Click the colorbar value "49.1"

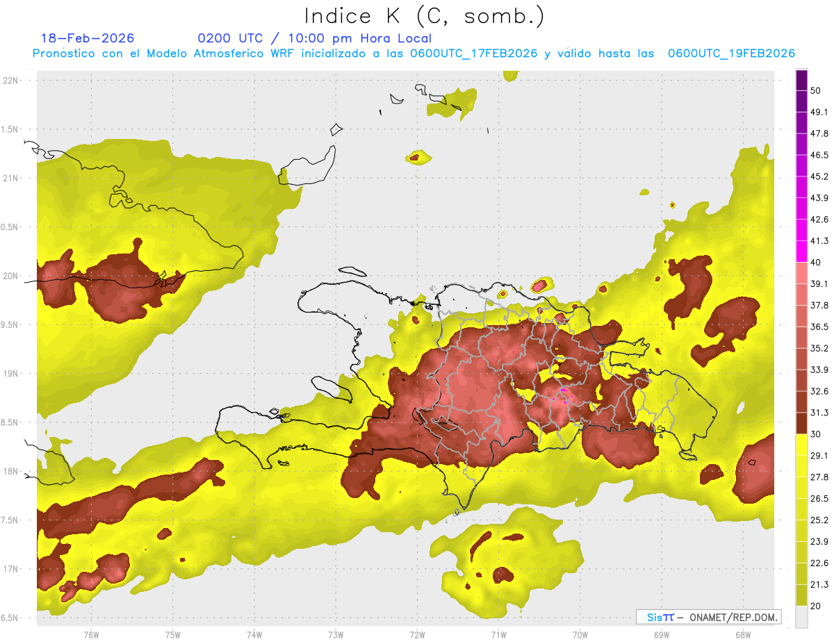(819, 112)
